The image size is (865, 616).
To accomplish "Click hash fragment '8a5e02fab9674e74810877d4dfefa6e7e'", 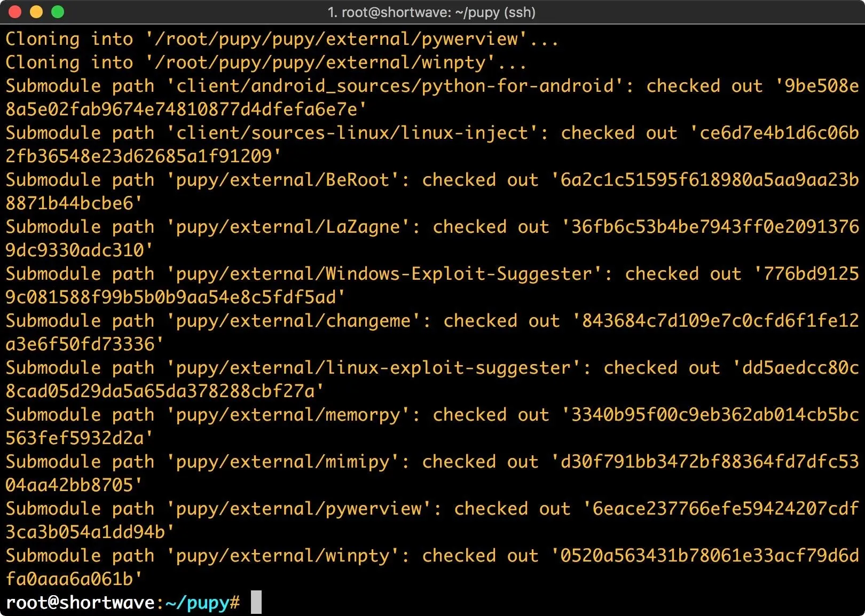I will (x=182, y=109).
